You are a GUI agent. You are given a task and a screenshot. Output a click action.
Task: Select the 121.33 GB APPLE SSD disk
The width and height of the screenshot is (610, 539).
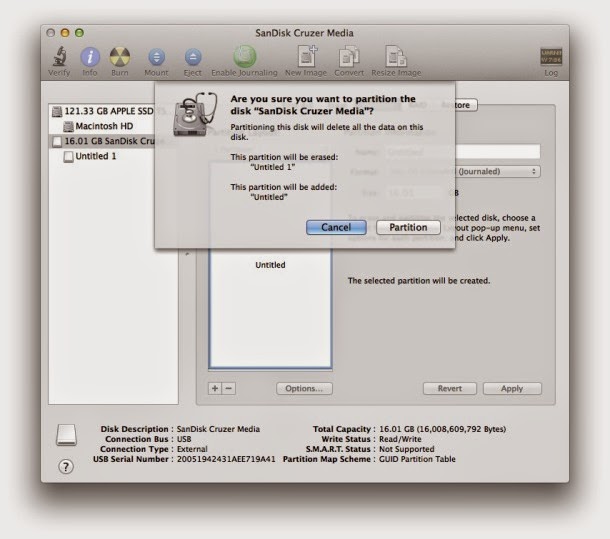103,111
